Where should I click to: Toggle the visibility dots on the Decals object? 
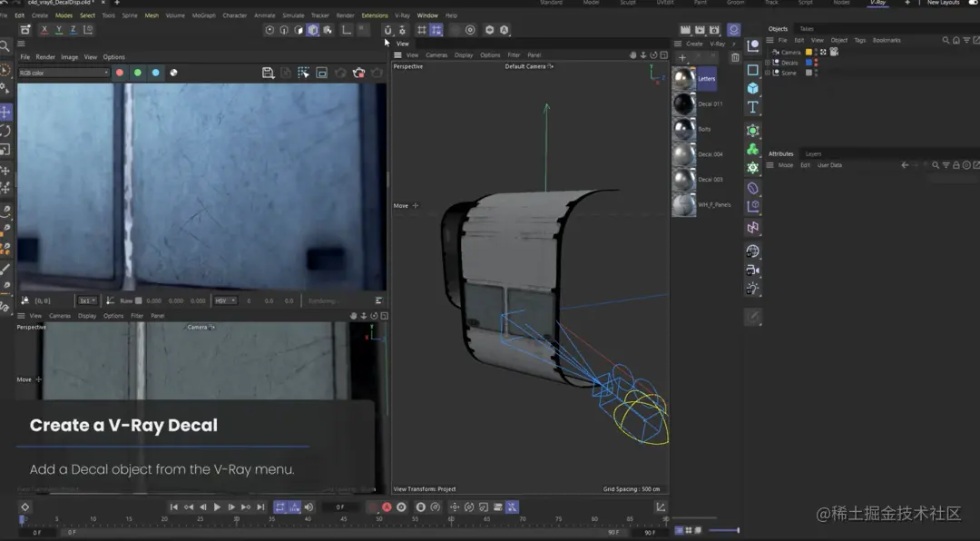point(818,63)
